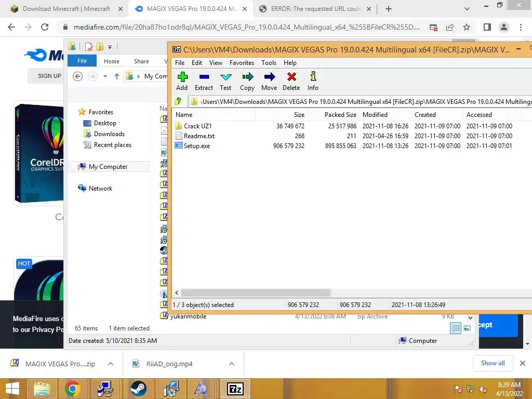
Task: Select Favorites in Explorer navigation pane
Action: (101, 112)
